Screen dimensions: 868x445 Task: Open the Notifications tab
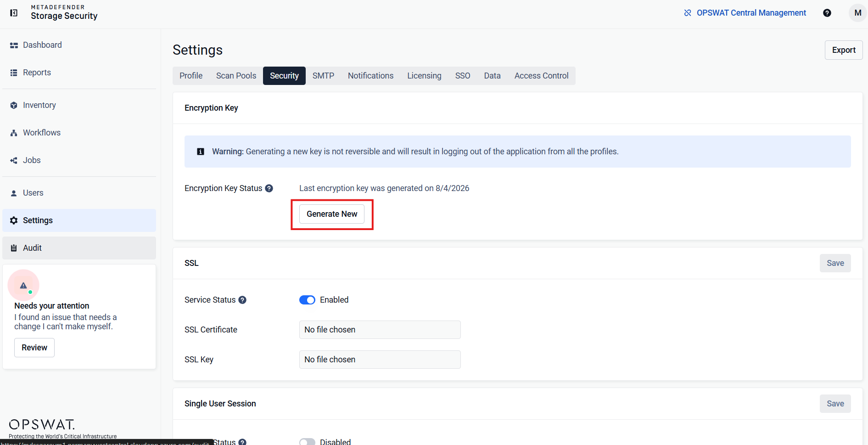tap(370, 76)
